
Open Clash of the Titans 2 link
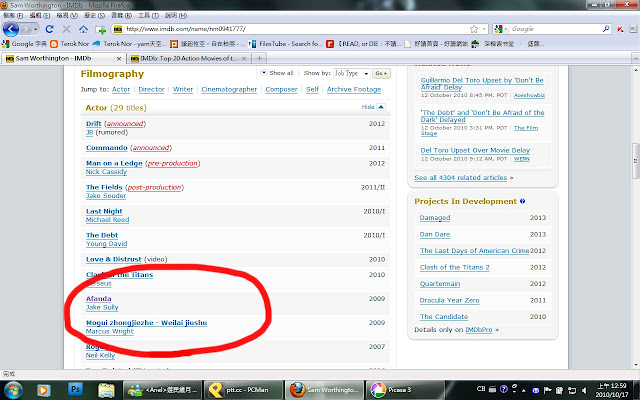(x=454, y=267)
